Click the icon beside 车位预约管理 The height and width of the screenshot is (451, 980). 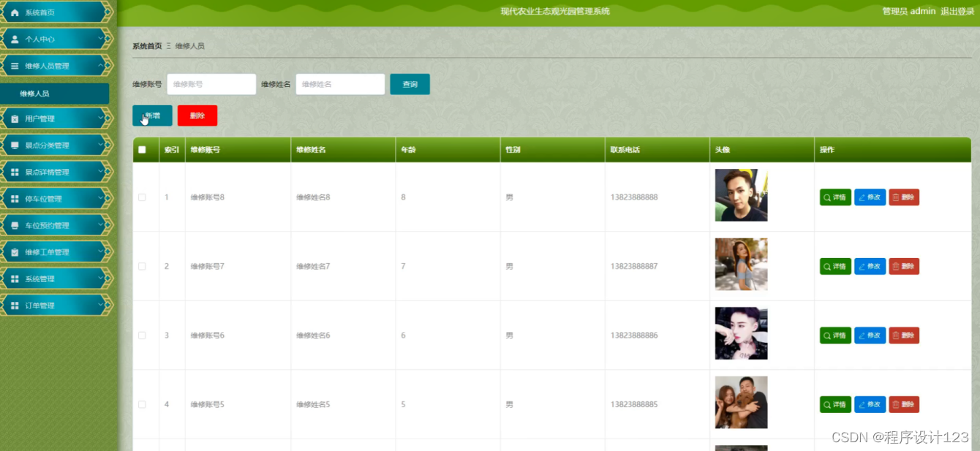[x=15, y=226]
